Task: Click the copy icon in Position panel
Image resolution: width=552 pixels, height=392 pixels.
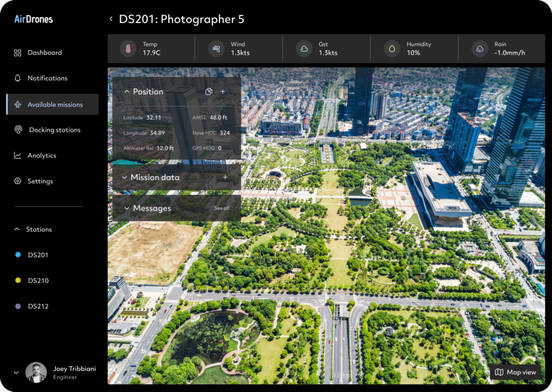Action: coord(209,92)
